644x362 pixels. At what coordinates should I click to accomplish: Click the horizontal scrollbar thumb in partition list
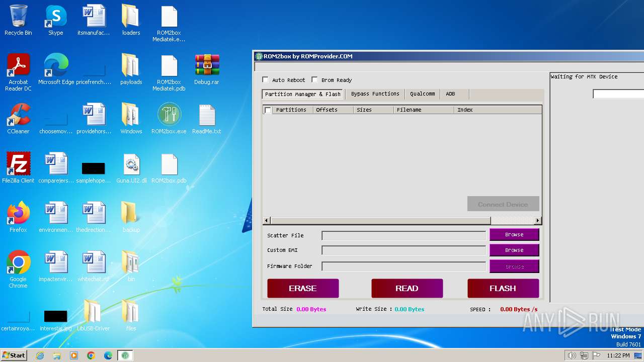(x=380, y=220)
